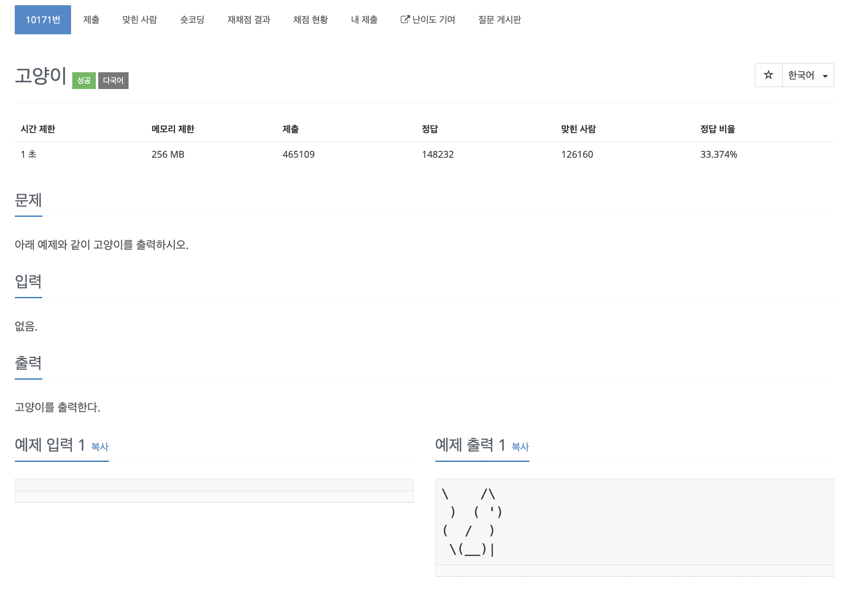
Task: View the 채점 현황 tab
Action: point(311,20)
